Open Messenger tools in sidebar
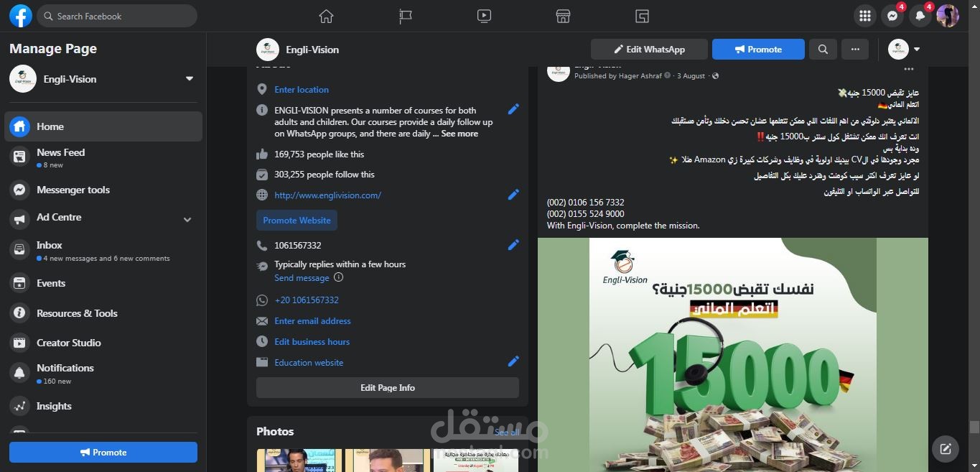 103,190
